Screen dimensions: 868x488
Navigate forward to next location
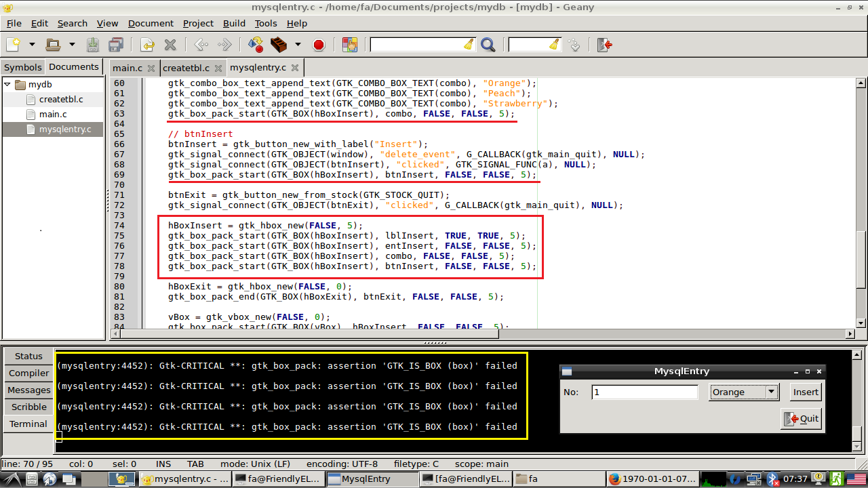point(224,45)
